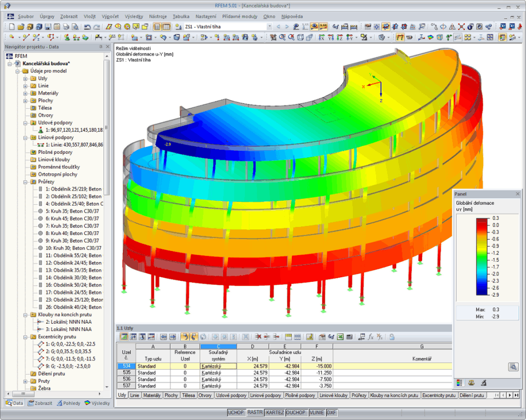
Task: Click the magnifier button in Panel
Action: [x=513, y=367]
